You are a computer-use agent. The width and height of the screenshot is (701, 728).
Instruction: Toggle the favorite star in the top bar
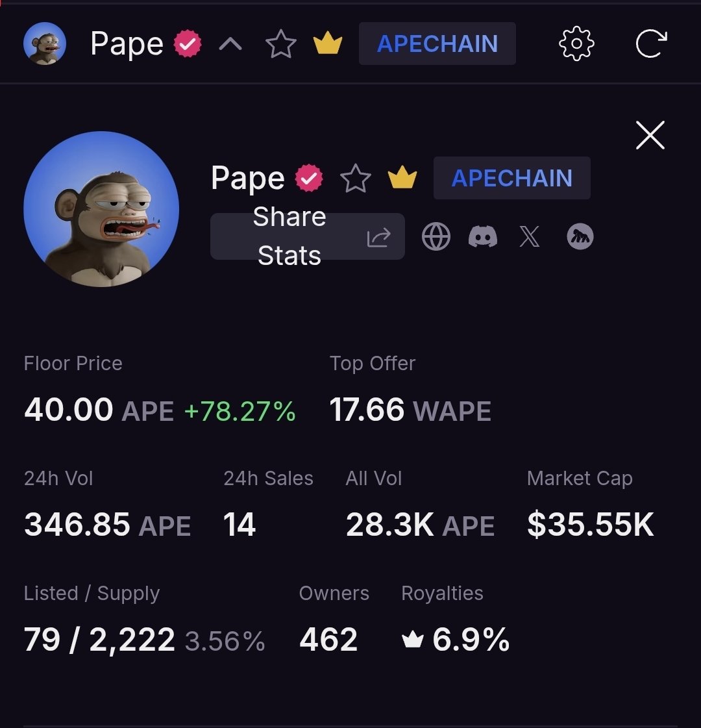[280, 44]
